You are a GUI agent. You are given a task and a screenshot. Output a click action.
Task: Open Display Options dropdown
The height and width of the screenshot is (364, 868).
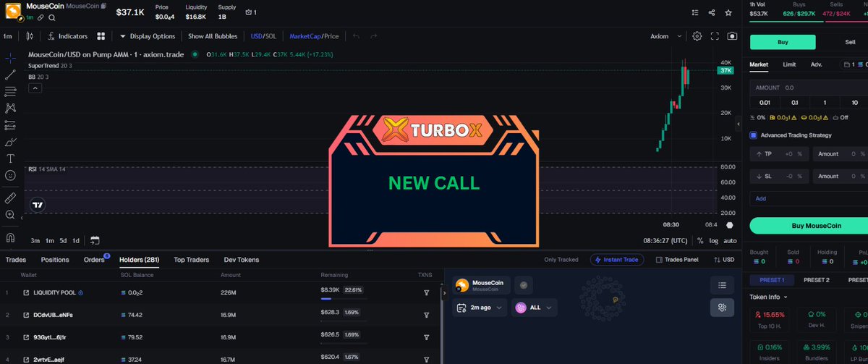tap(148, 36)
